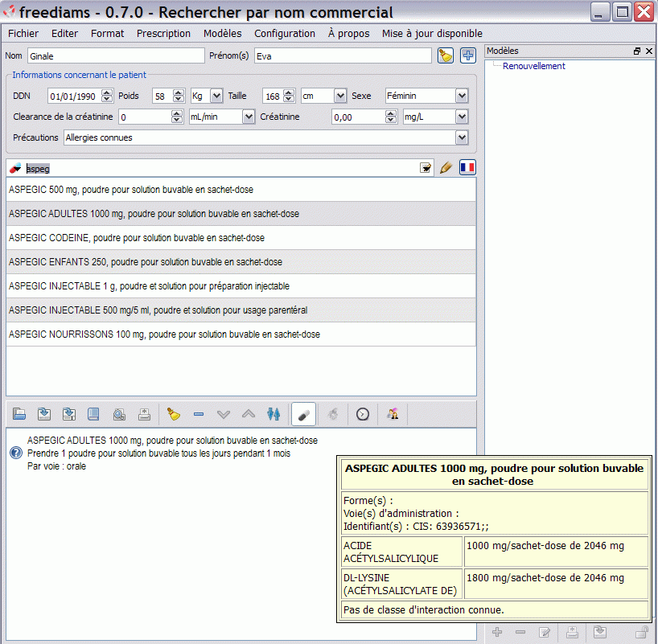Click the Créatinine value stepper arrows

[391, 117]
